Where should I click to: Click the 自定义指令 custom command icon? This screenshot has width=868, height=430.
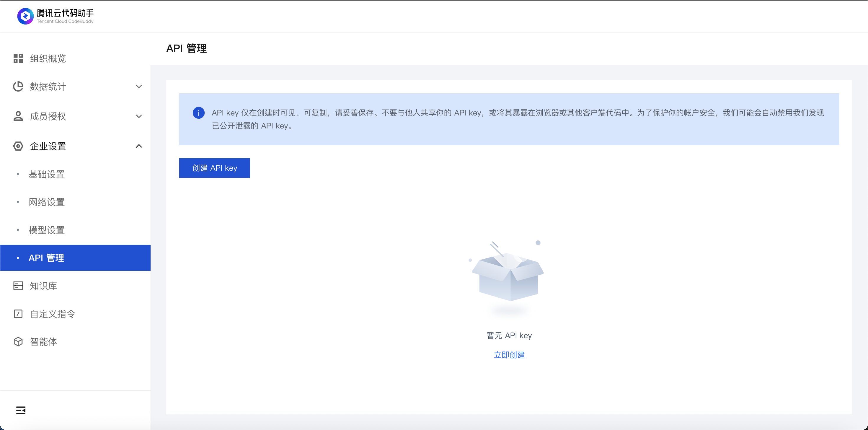pyautogui.click(x=18, y=314)
